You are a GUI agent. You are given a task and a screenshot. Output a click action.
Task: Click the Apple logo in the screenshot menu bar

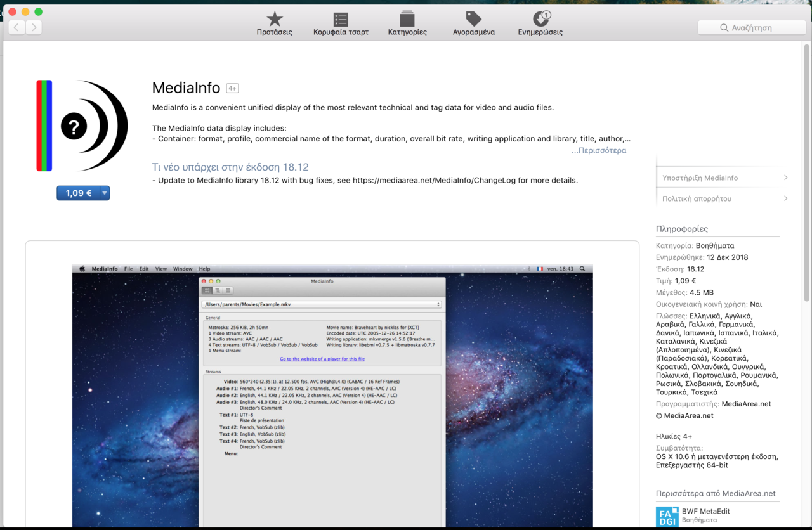[x=82, y=269]
